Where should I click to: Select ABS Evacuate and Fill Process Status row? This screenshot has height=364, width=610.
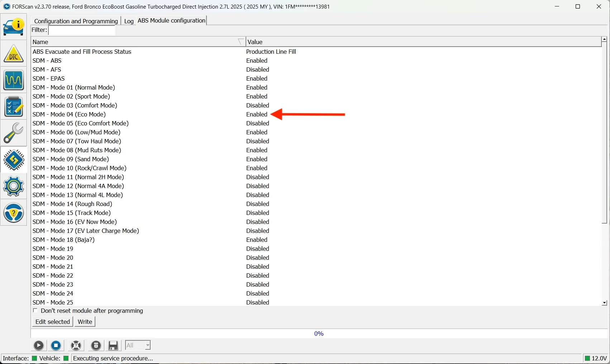coord(316,52)
